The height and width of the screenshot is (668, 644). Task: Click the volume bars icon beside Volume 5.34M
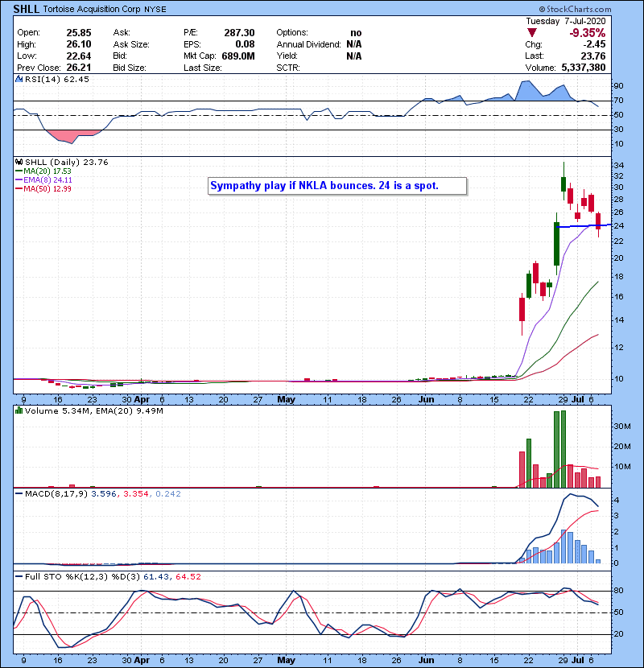[19, 410]
